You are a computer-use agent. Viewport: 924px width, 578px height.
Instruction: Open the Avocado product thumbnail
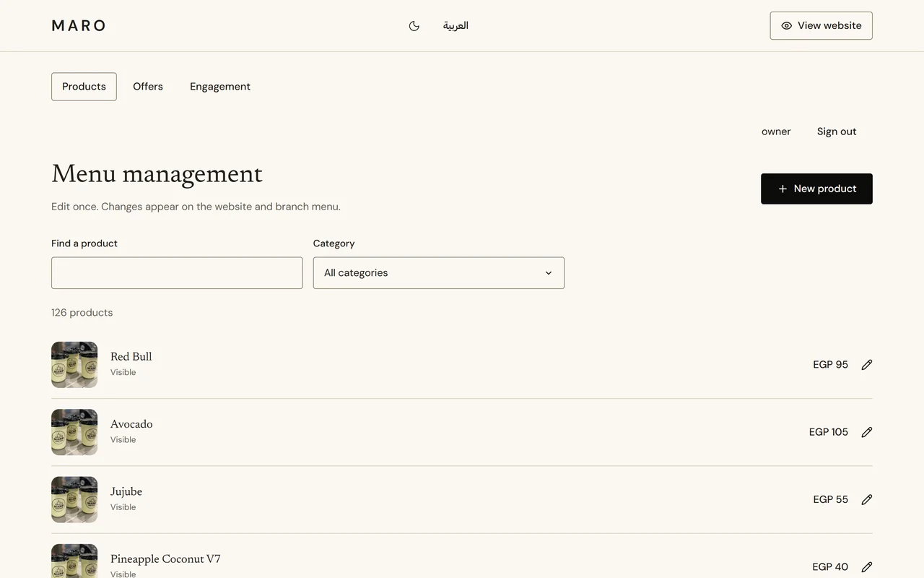(x=74, y=432)
